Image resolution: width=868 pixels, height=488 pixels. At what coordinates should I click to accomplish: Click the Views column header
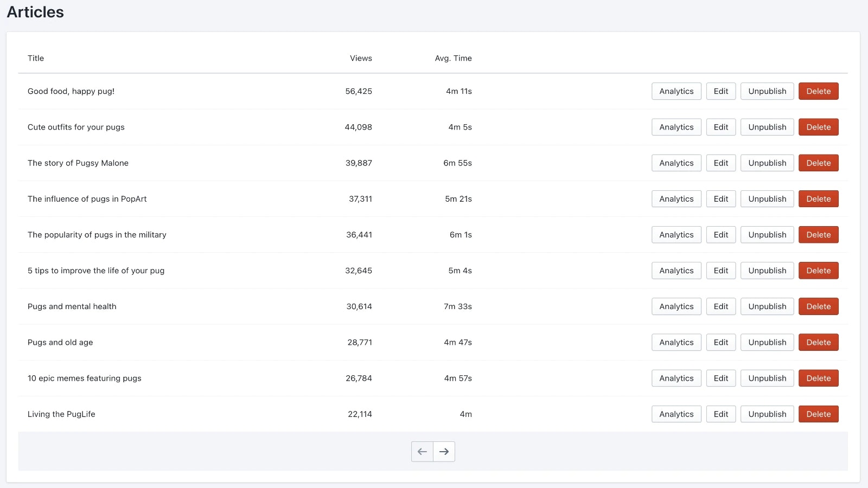click(x=361, y=58)
